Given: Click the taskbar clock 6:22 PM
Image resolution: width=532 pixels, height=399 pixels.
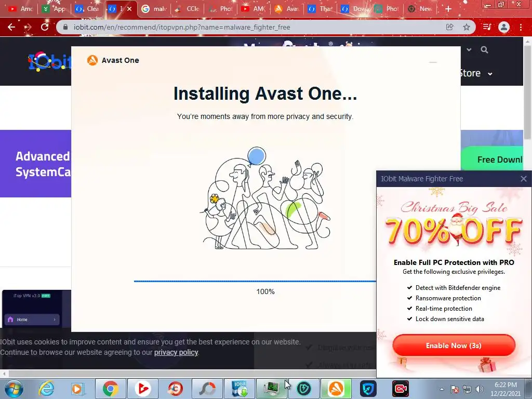Looking at the screenshot, I should tap(506, 385).
